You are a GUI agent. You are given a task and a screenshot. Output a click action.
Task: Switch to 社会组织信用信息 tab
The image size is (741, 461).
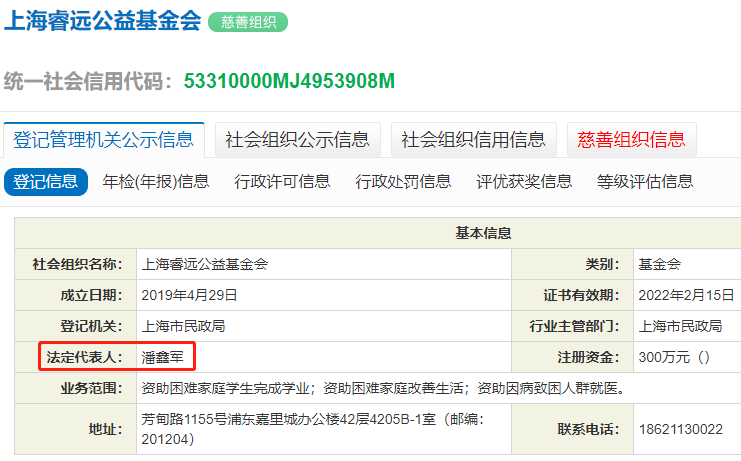tap(474, 140)
